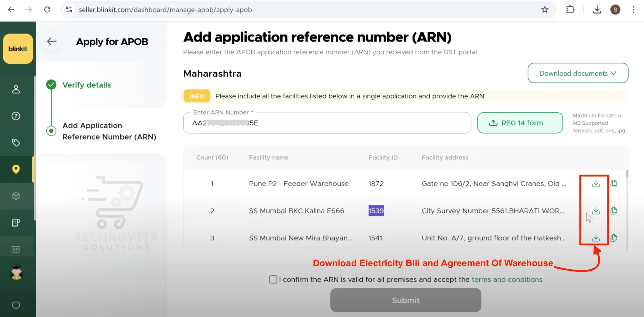Click the AD advertising icon in sidebar
The width and height of the screenshot is (644, 317).
pyautogui.click(x=16, y=249)
